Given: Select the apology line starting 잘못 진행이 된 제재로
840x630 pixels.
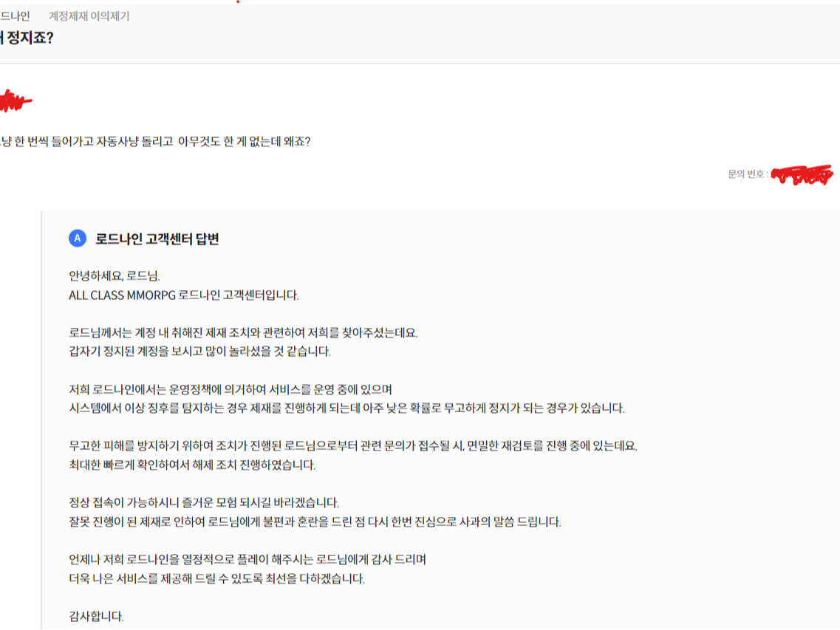Looking at the screenshot, I should tap(315, 521).
